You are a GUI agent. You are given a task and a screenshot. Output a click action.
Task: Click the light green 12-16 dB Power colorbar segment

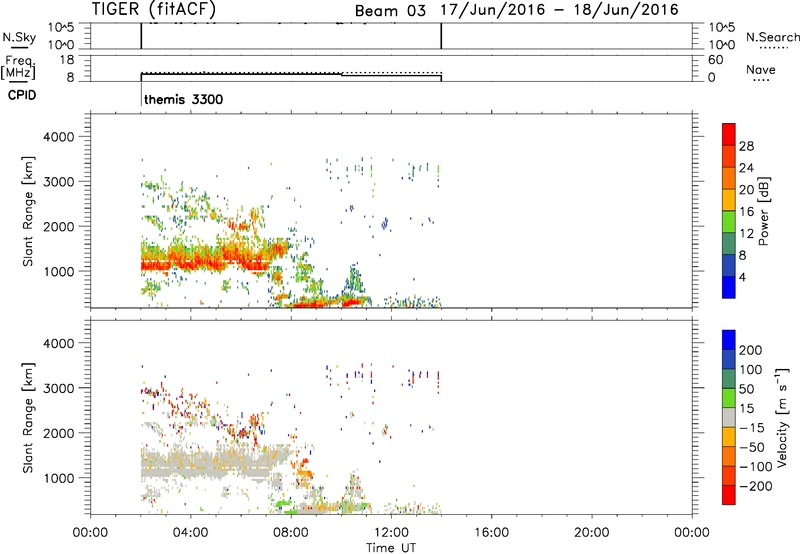tap(729, 221)
